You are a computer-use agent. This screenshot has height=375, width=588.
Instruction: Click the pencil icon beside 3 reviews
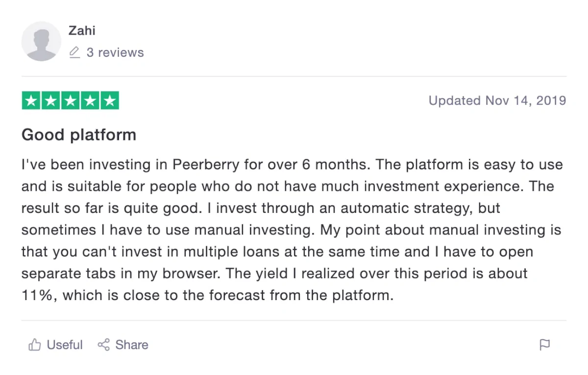(x=74, y=52)
